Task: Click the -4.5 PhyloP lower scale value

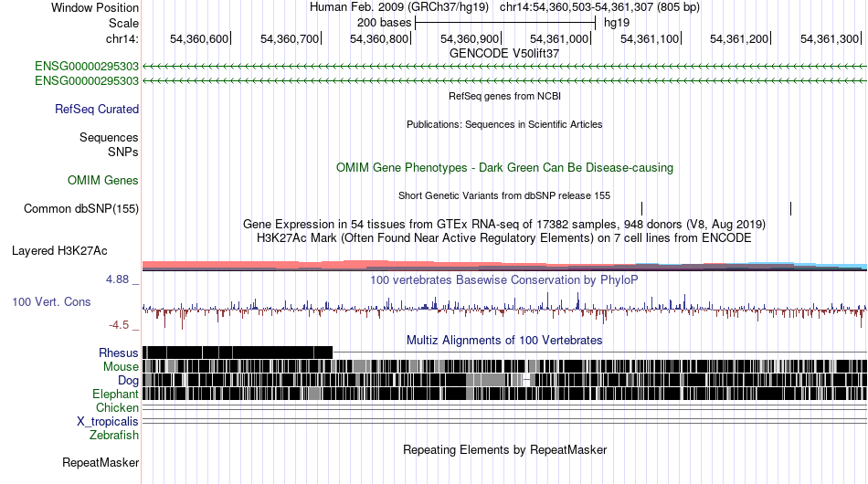Action: (x=119, y=325)
